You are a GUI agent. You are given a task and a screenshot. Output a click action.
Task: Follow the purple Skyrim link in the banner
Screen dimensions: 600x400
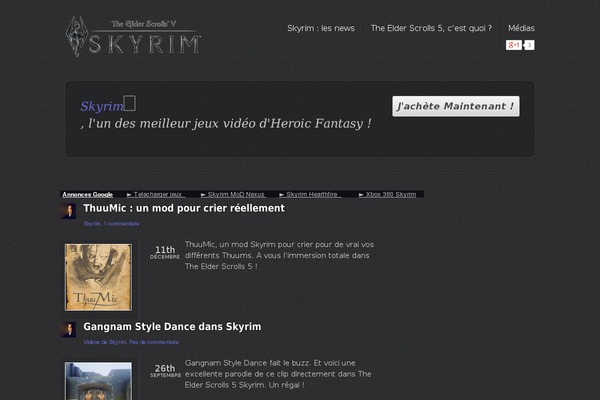pyautogui.click(x=102, y=106)
